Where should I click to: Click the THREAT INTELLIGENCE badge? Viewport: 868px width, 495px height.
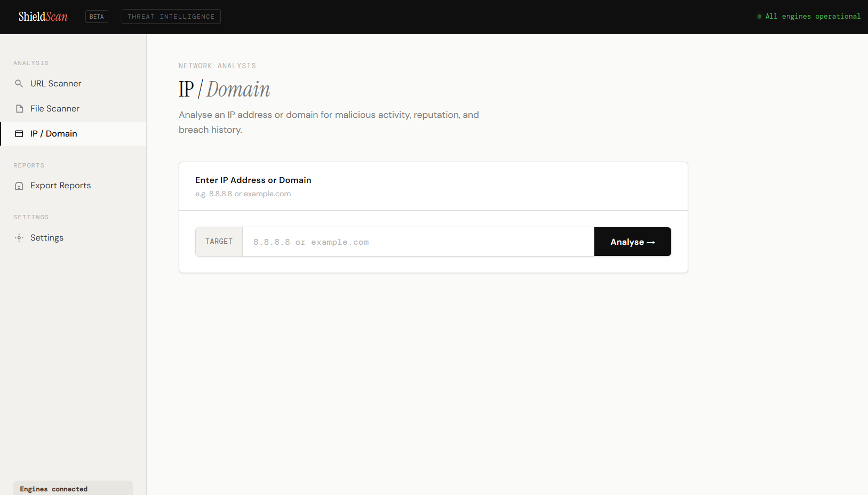point(171,17)
